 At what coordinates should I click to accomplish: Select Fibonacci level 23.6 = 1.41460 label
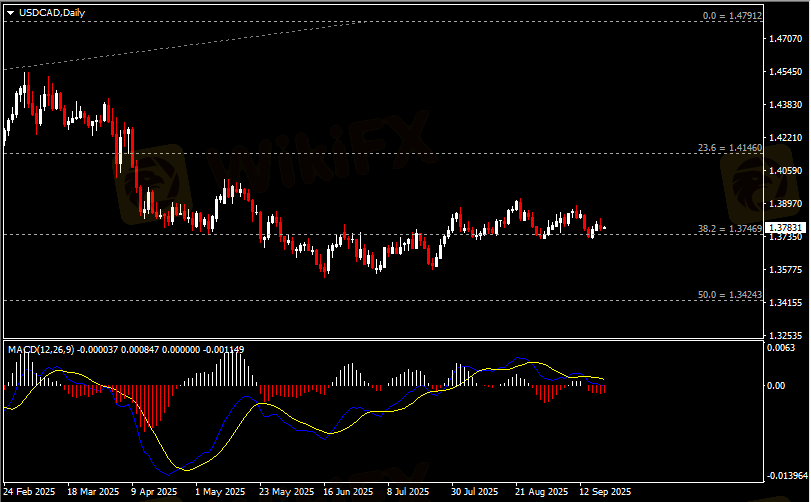(x=730, y=148)
